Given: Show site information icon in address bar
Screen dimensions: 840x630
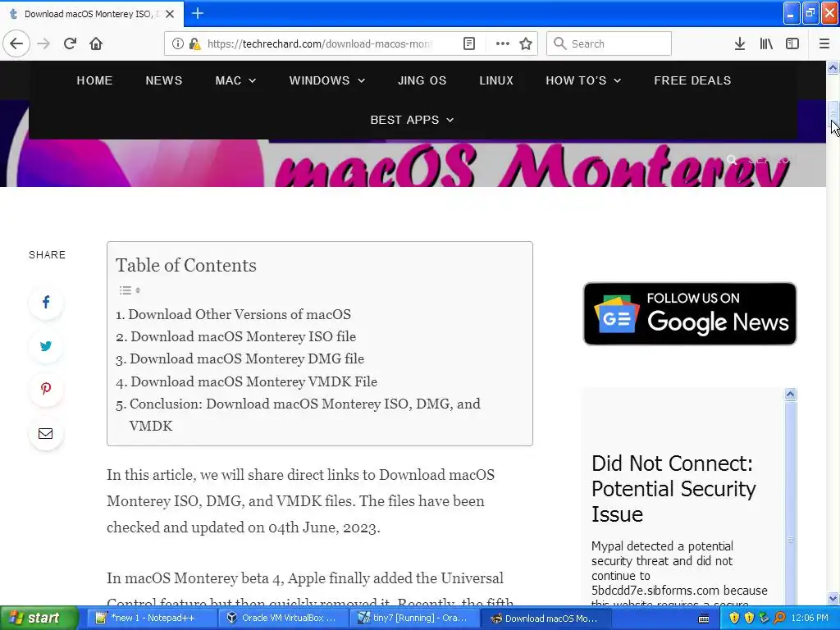Looking at the screenshot, I should [x=177, y=43].
